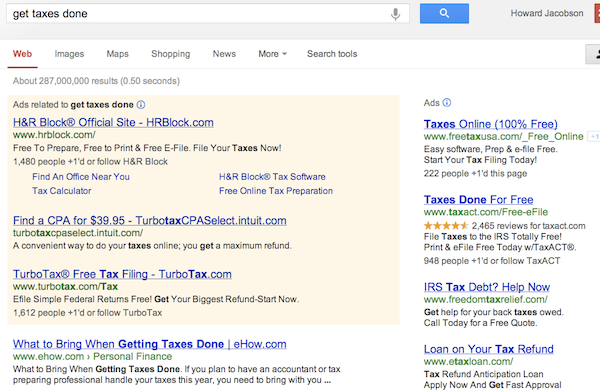This screenshot has height=392, width=600.
Task: Open 'IRS Tax Debt? Help Now' ad
Action: pyautogui.click(x=487, y=287)
